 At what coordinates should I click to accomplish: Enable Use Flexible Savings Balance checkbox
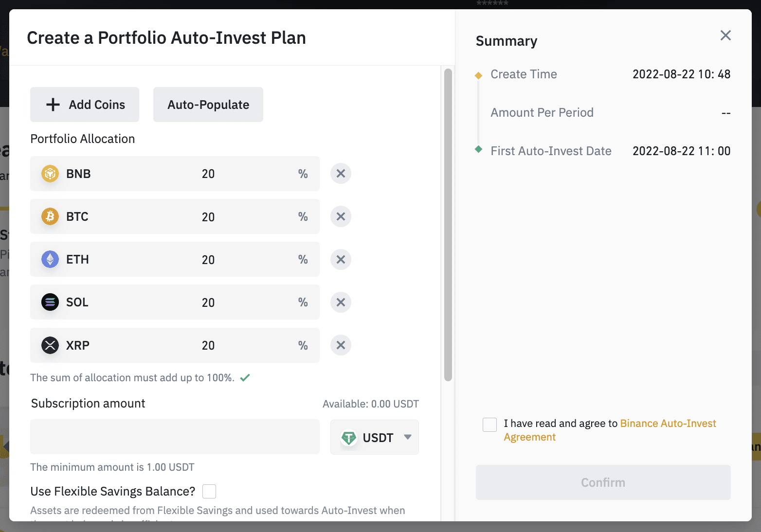point(209,491)
